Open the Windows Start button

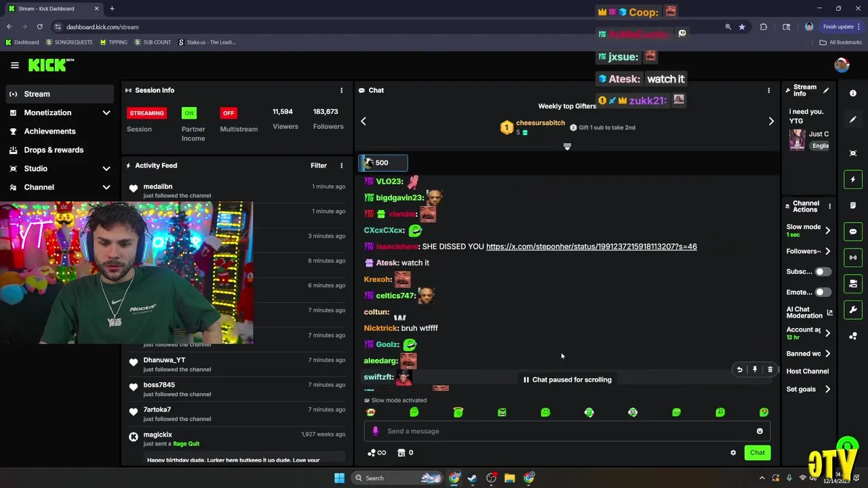tap(339, 478)
